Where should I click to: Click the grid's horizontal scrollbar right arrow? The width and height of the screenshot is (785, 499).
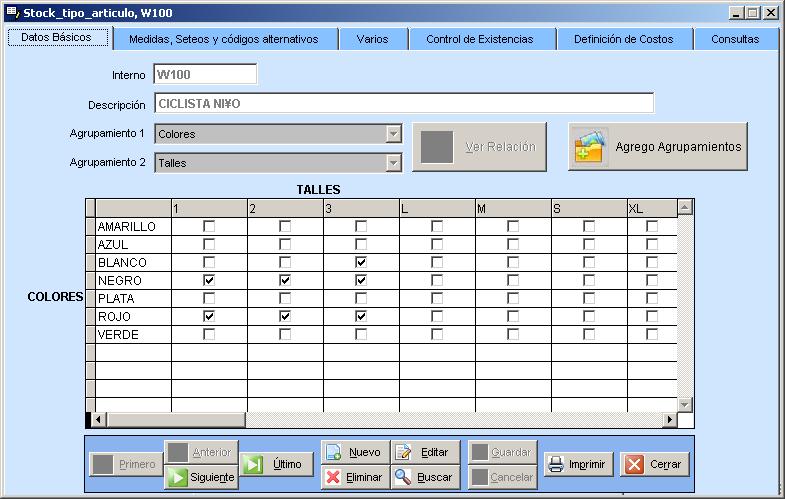[x=669, y=419]
